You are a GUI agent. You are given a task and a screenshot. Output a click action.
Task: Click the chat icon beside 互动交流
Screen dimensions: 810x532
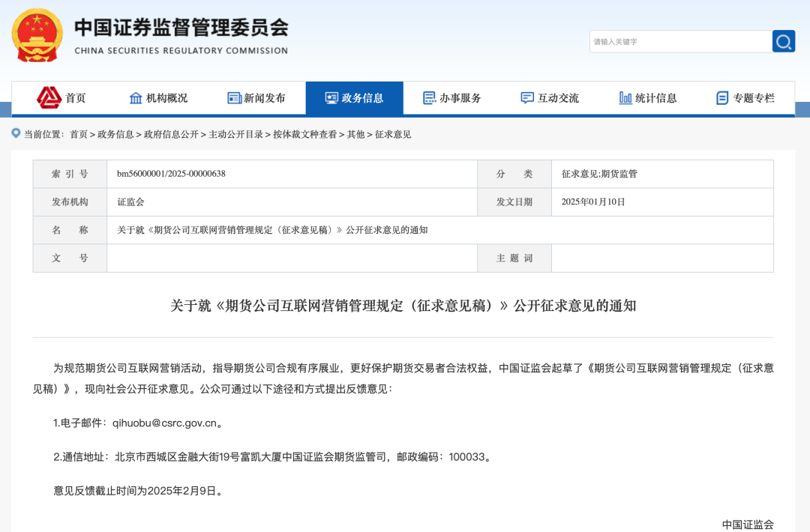coord(527,98)
